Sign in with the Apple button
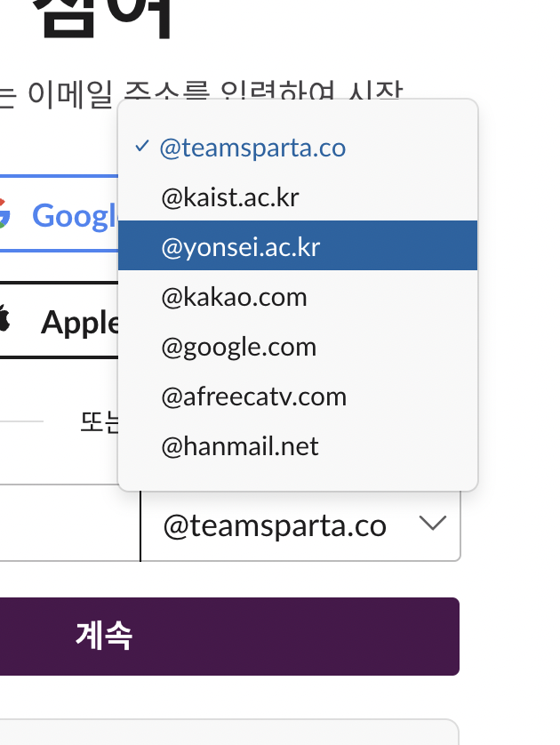This screenshot has width=560, height=745. pyautogui.click(x=59, y=320)
